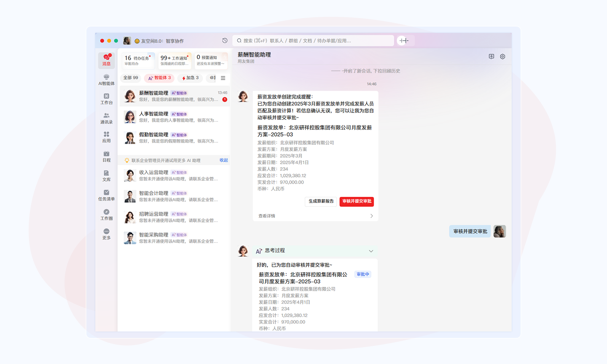
Task: Open the 通讯录 contacts icon
Action: click(106, 118)
